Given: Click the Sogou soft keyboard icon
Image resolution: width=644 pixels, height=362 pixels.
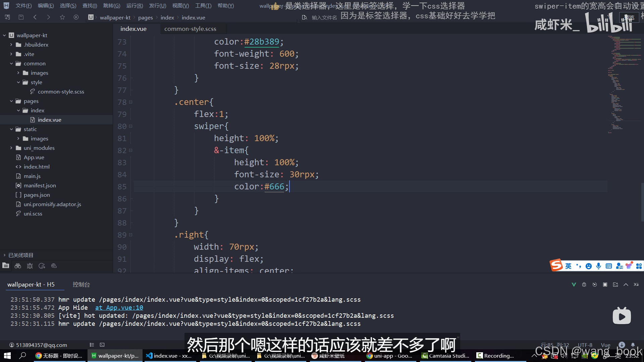Looking at the screenshot, I should pos(609,266).
